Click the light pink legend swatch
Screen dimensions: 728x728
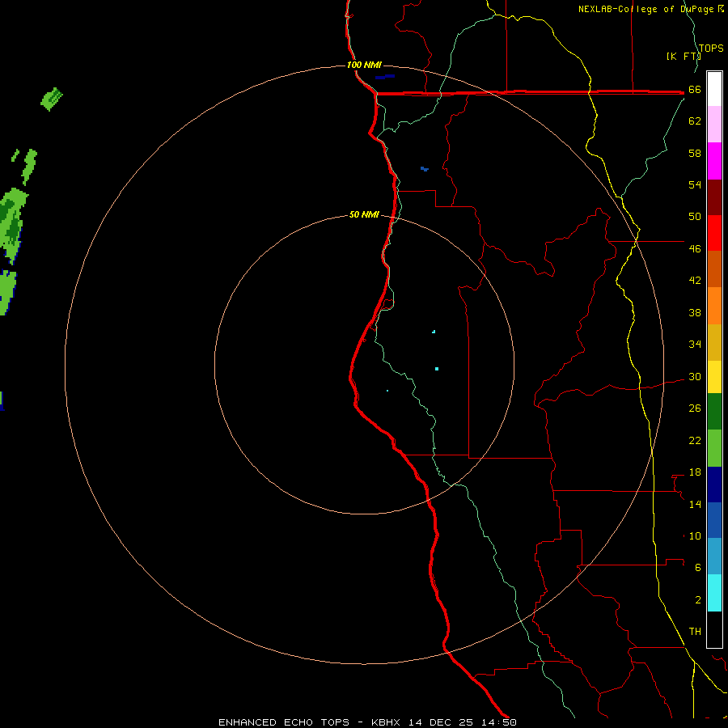pos(714,124)
